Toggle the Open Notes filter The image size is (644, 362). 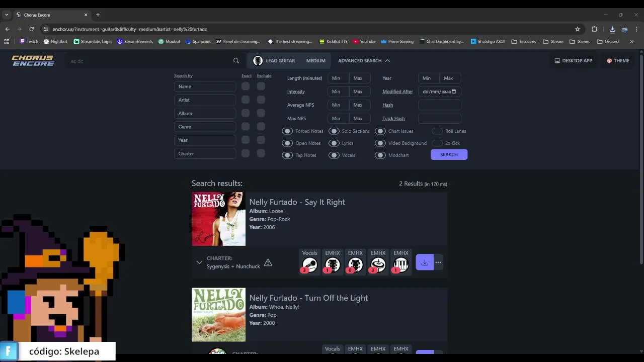[287, 143]
